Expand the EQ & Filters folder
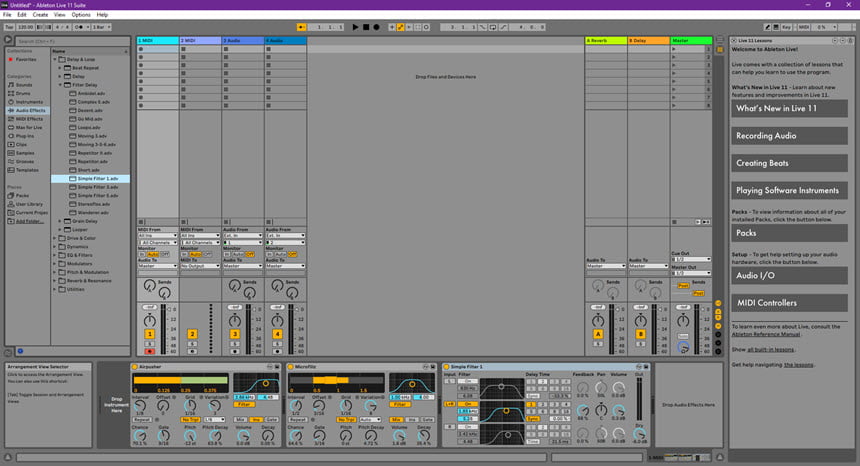This screenshot has height=466, width=860. (x=55, y=255)
